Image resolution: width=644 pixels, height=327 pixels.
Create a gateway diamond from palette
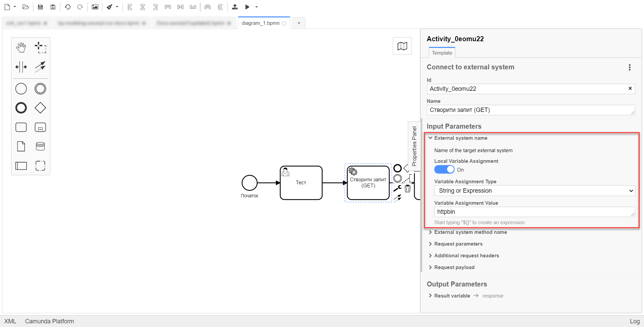(x=40, y=108)
